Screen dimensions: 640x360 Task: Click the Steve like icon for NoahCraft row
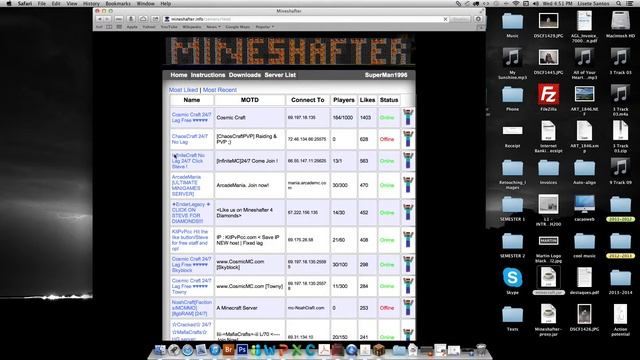coord(408,308)
